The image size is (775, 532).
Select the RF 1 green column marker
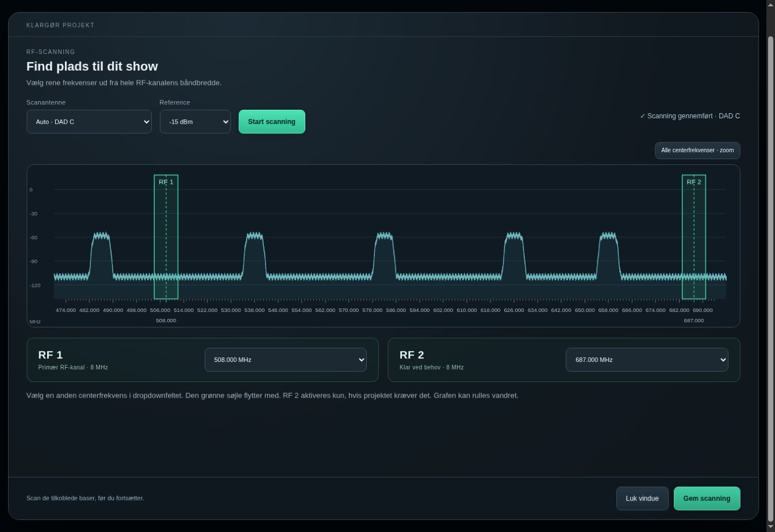[166, 237]
